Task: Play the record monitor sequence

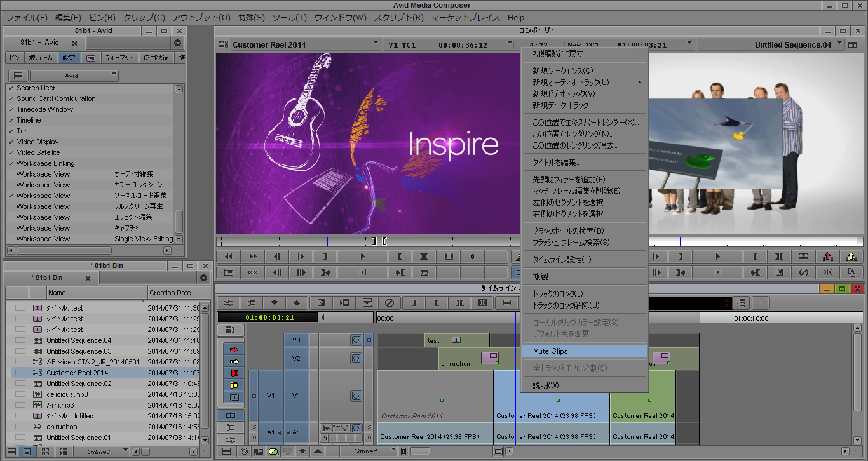Action: [x=718, y=257]
